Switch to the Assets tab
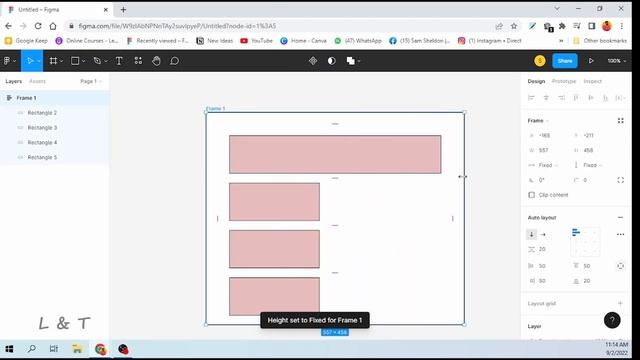The height and width of the screenshot is (360, 640). 37,81
